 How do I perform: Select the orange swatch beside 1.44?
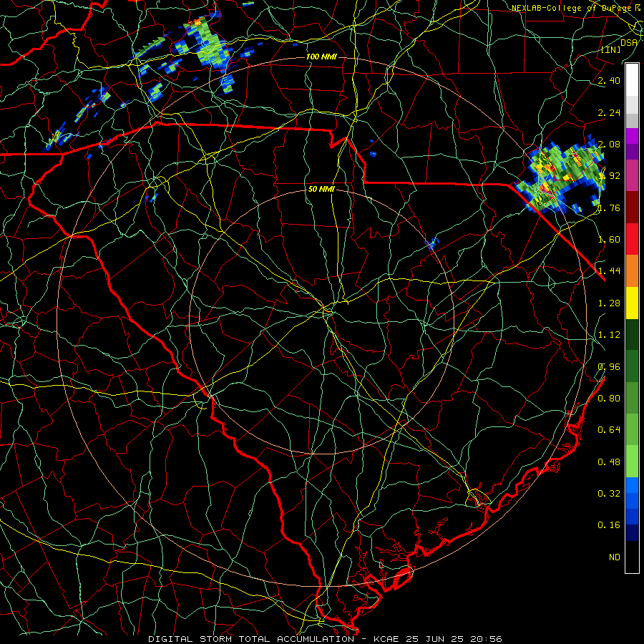point(632,271)
